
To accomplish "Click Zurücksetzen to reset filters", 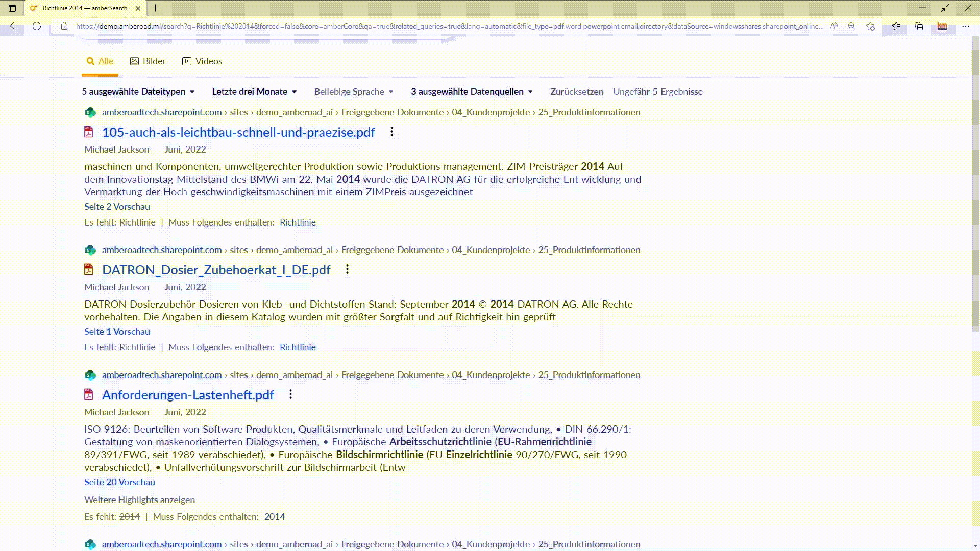I will 577,92.
